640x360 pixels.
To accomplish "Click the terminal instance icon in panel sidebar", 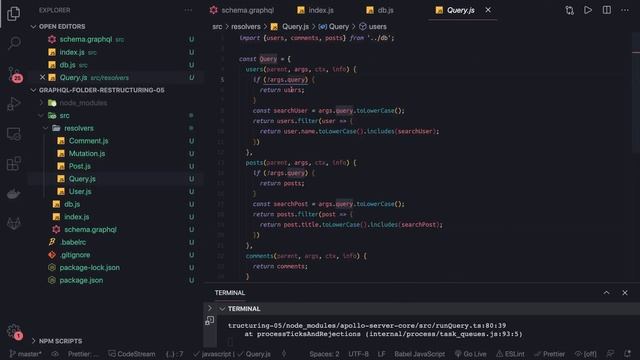I will 210,321.
